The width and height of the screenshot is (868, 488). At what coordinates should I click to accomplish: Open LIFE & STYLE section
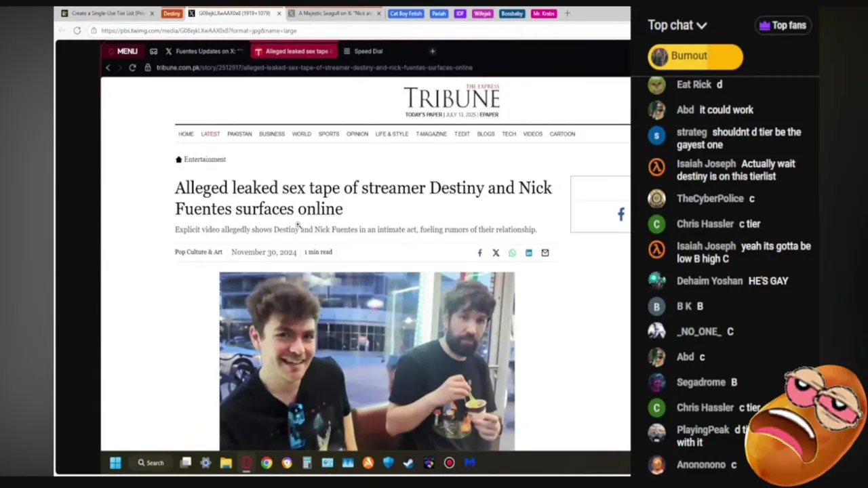click(392, 134)
